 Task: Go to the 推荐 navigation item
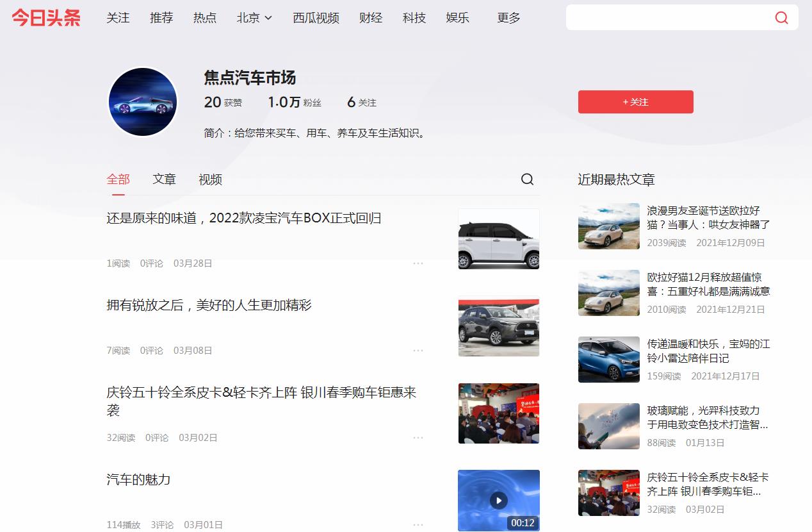pyautogui.click(x=161, y=18)
